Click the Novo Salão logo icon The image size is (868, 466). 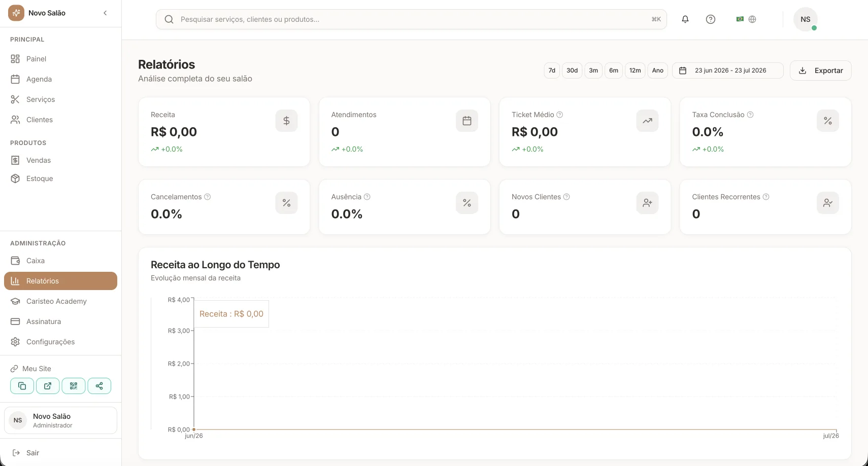(x=16, y=13)
